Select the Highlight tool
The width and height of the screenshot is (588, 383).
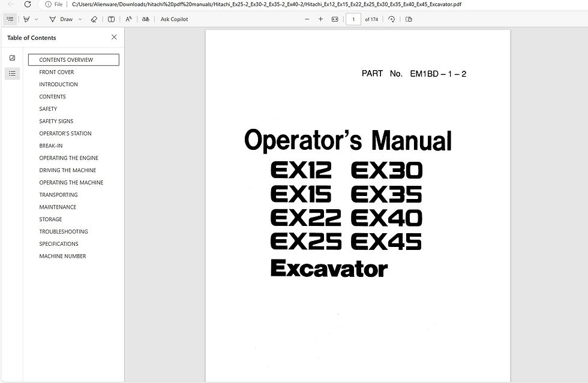coord(26,19)
